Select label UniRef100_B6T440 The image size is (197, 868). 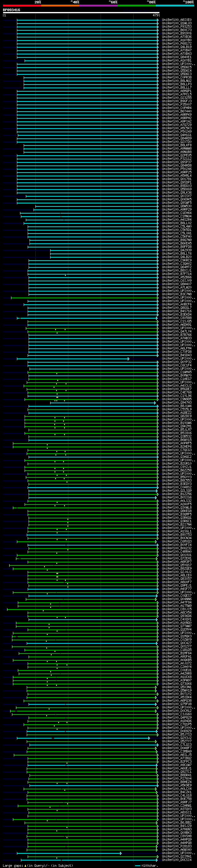pos(177,111)
